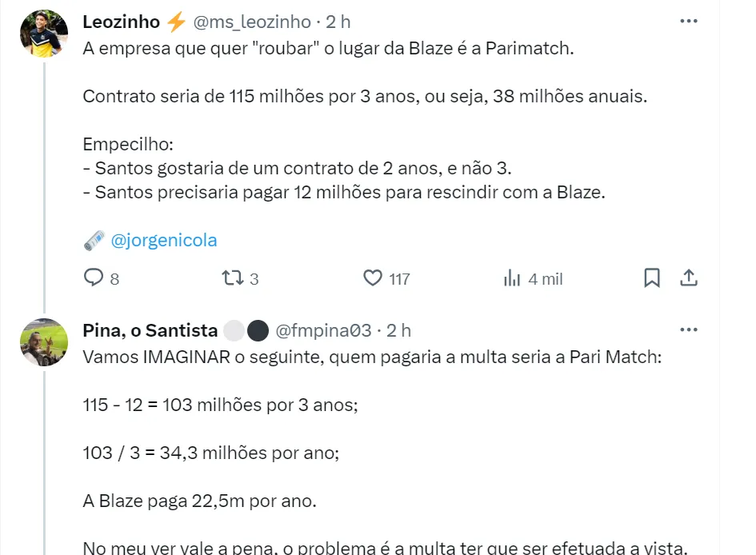Open more options on Leozinho's tweet
This screenshot has width=756, height=555.
[x=688, y=22]
